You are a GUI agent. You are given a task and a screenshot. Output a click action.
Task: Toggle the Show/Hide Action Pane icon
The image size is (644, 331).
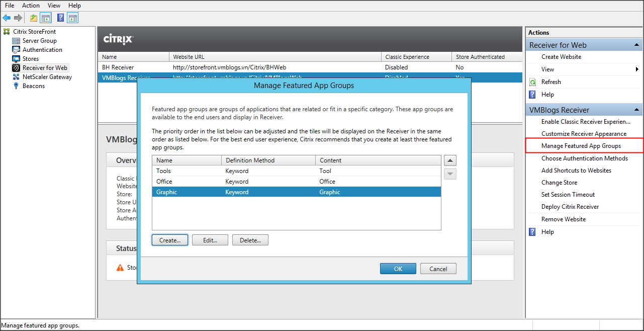73,18
